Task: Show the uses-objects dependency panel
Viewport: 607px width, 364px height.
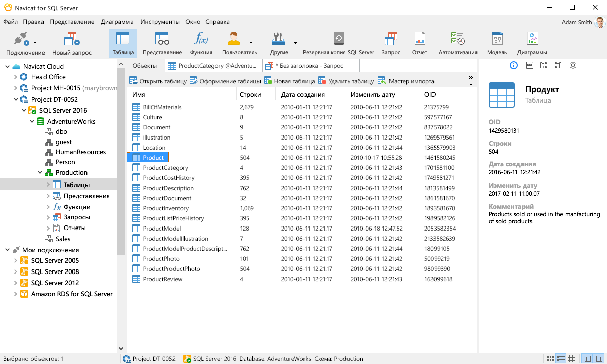Action: pyautogui.click(x=544, y=65)
